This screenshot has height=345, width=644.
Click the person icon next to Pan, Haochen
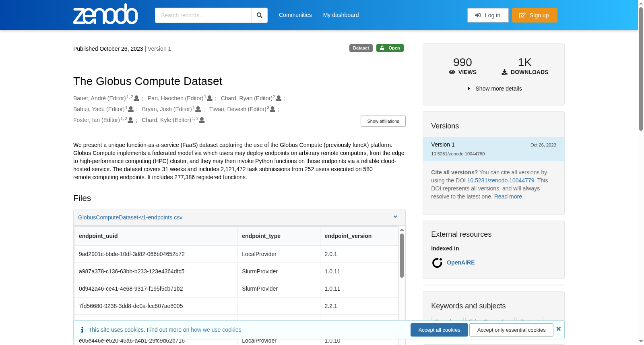tap(210, 98)
